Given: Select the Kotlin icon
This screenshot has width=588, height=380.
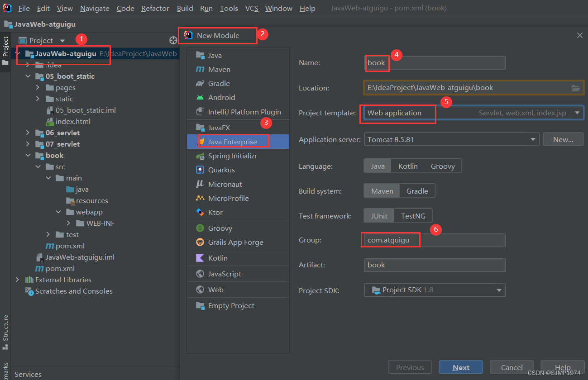Looking at the screenshot, I should 200,258.
